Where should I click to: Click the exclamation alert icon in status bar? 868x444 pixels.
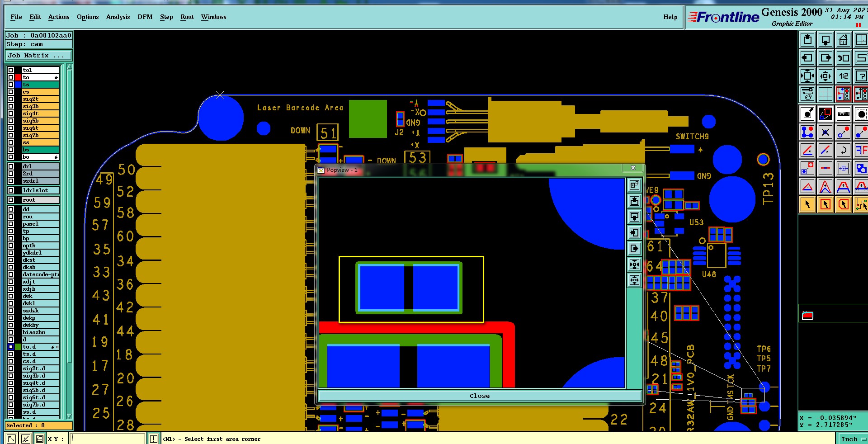154,439
